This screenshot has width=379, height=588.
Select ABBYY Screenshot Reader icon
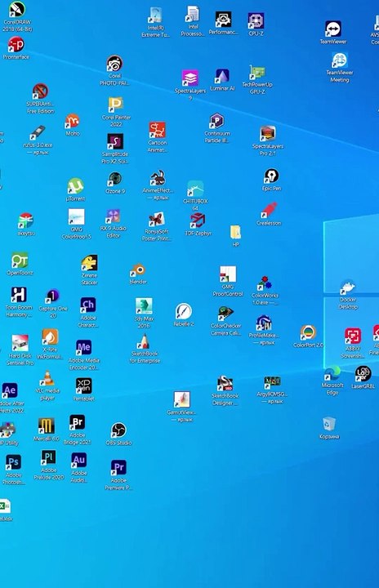click(353, 336)
